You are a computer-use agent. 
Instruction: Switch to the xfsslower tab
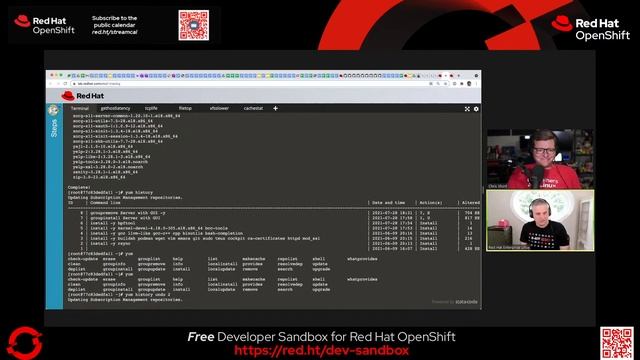[x=219, y=108]
